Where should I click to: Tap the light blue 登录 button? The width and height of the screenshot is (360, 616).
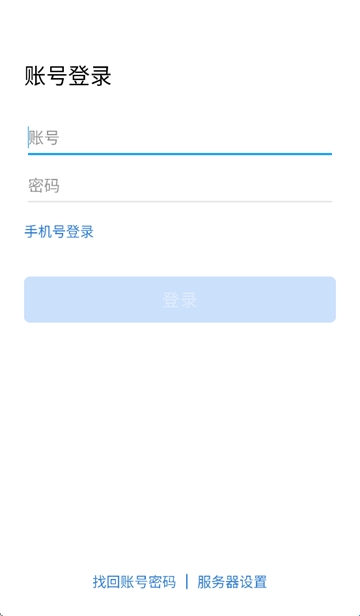point(180,300)
